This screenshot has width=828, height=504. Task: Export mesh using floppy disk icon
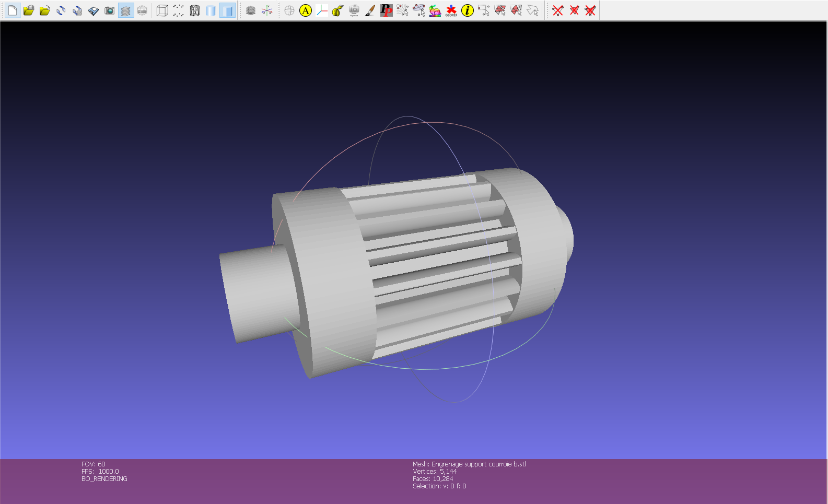pos(94,10)
